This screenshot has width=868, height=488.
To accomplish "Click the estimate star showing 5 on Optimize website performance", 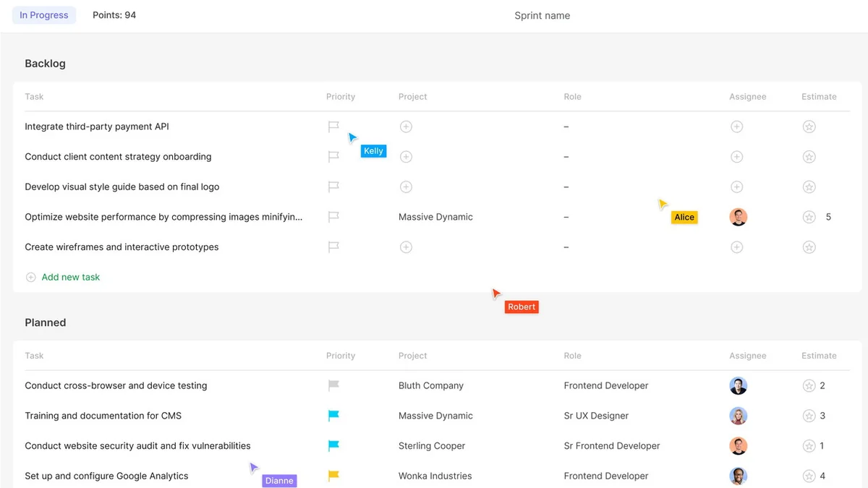I will pyautogui.click(x=809, y=217).
